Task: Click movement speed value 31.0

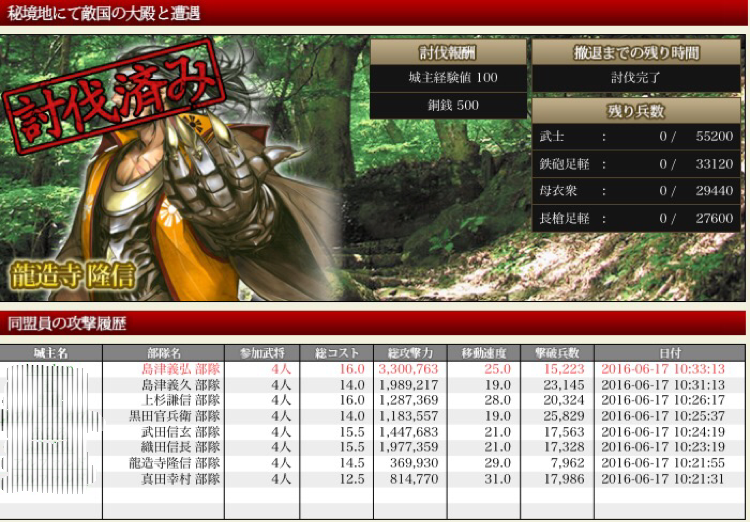Action: (x=497, y=478)
